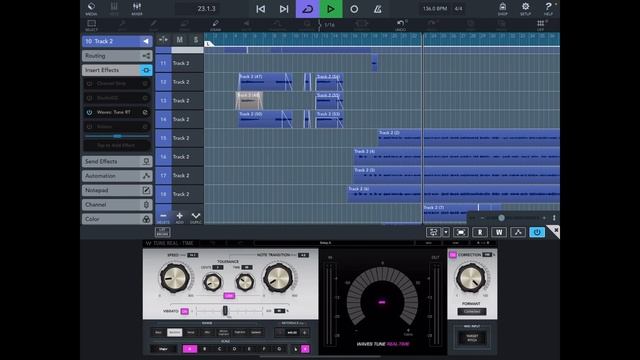
Task: Toggle plugin power button in editor bar
Action: tap(537, 232)
